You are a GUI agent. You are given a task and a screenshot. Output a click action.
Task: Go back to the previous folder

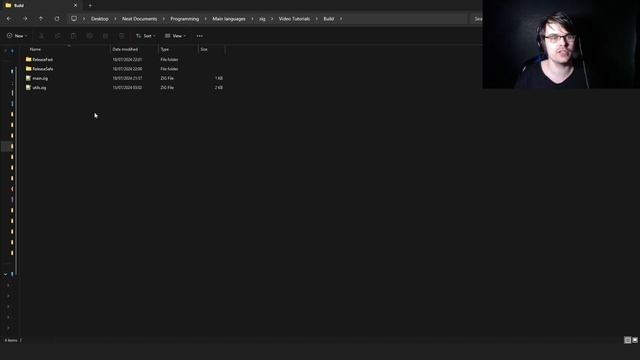tap(9, 19)
